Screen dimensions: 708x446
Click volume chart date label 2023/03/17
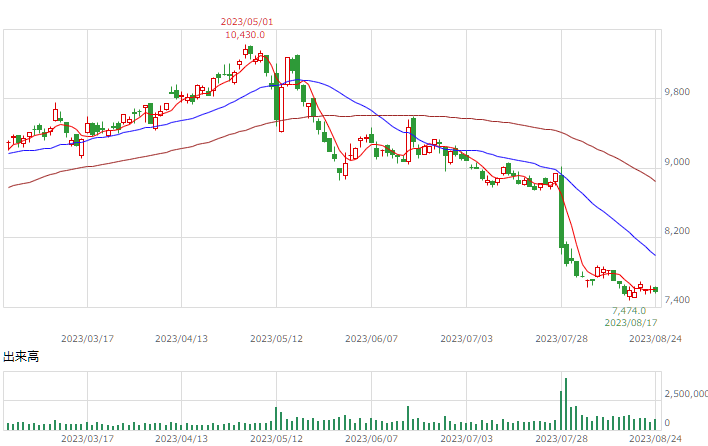coord(87,439)
